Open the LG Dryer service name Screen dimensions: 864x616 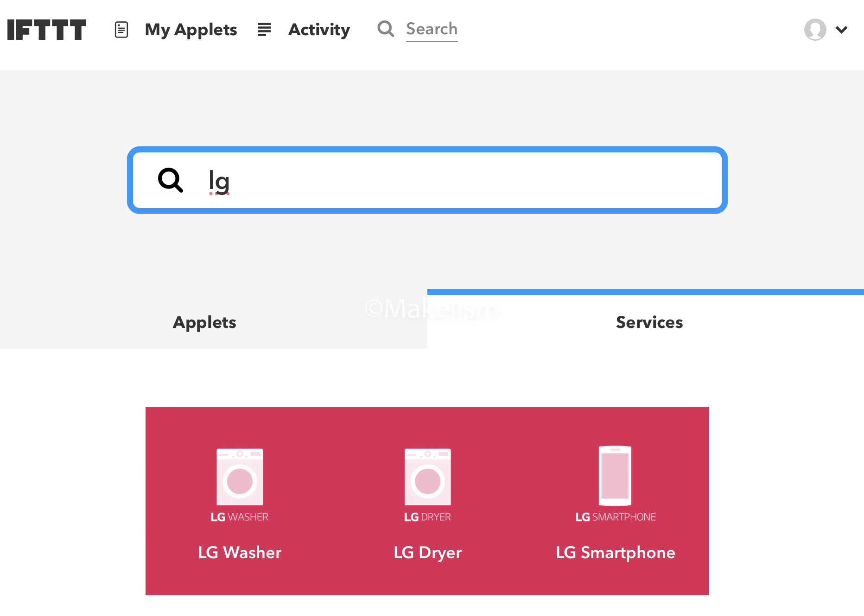(427, 553)
